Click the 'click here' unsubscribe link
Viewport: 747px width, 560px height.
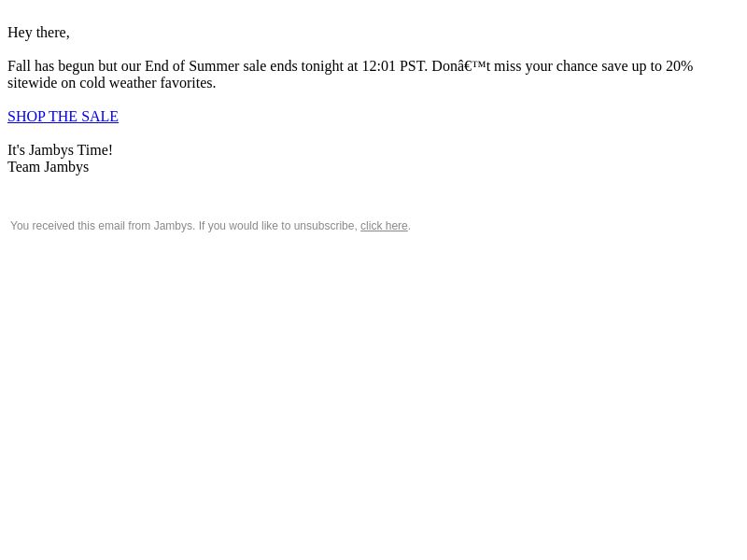click(x=384, y=226)
